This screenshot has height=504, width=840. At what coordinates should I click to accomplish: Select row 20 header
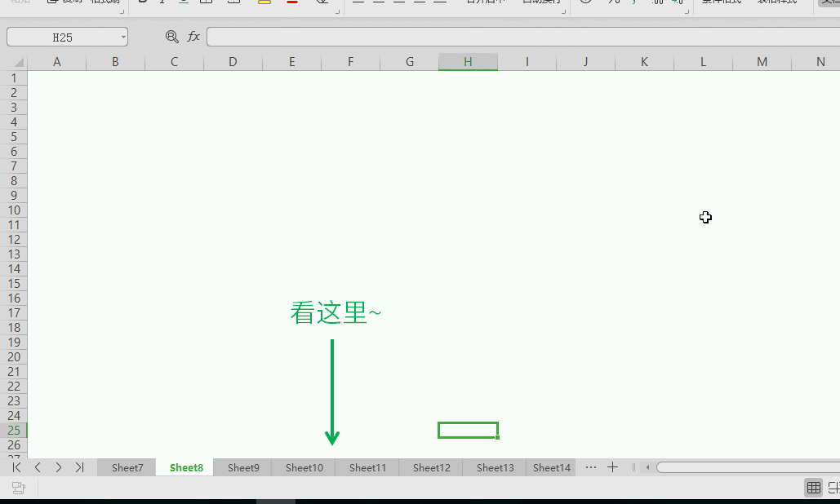[x=14, y=357]
